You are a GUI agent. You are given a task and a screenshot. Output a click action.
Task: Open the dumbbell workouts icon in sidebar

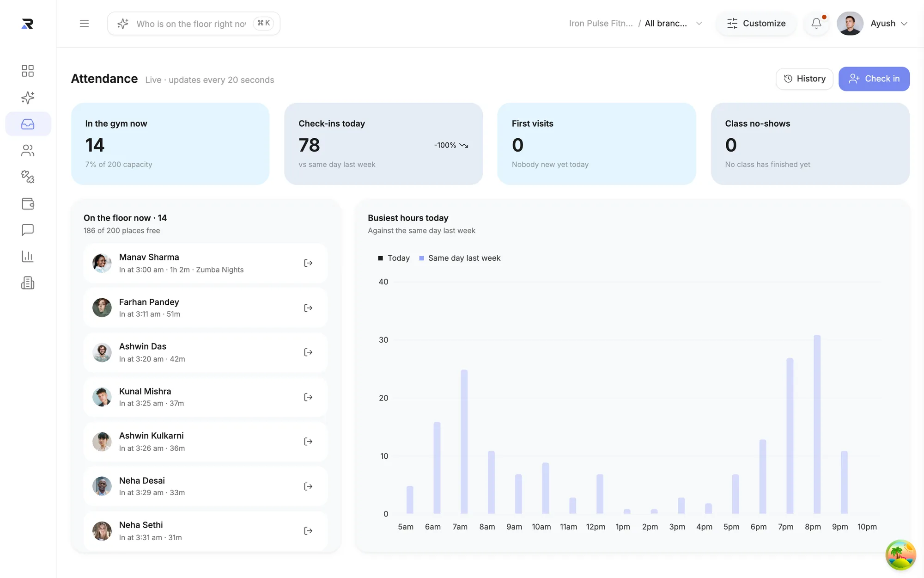(28, 177)
